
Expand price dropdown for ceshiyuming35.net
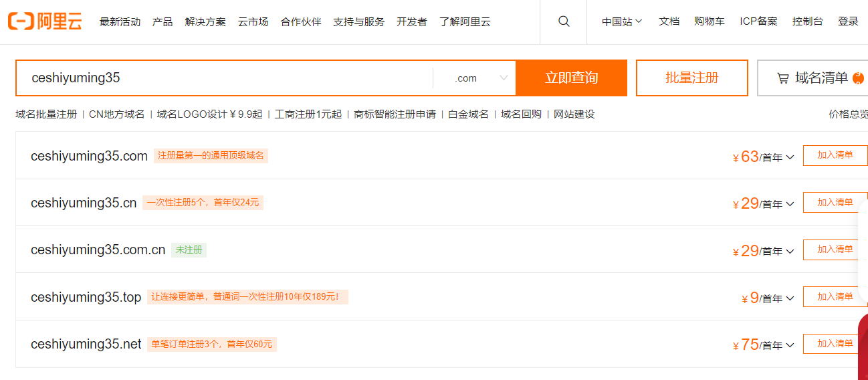coord(790,346)
